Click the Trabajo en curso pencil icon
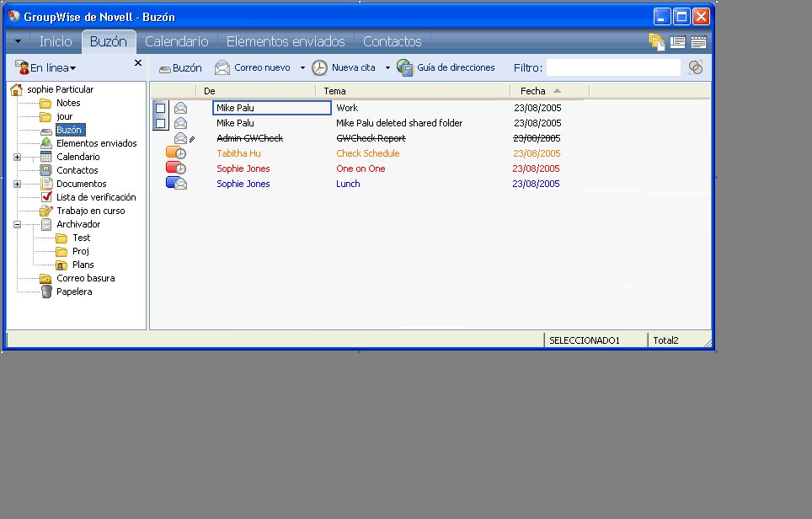The width and height of the screenshot is (812, 519). [46, 211]
